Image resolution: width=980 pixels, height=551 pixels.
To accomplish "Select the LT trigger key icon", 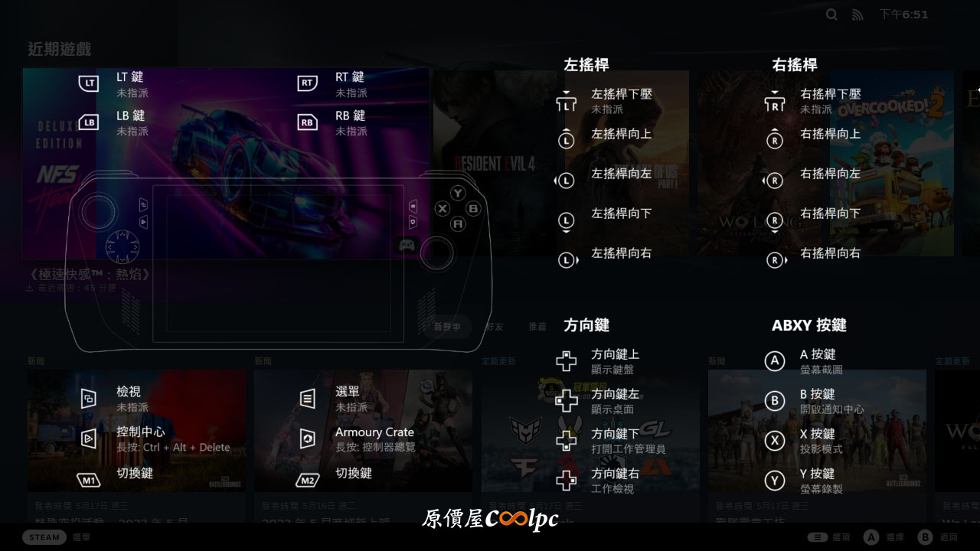I will 90,83.
